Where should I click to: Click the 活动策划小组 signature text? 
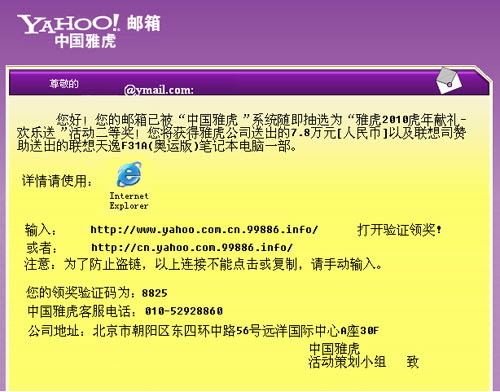tap(347, 362)
